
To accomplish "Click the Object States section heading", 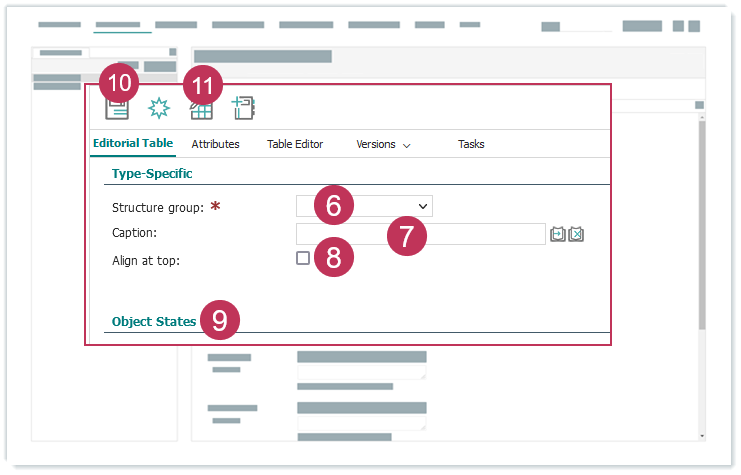I will pos(153,322).
